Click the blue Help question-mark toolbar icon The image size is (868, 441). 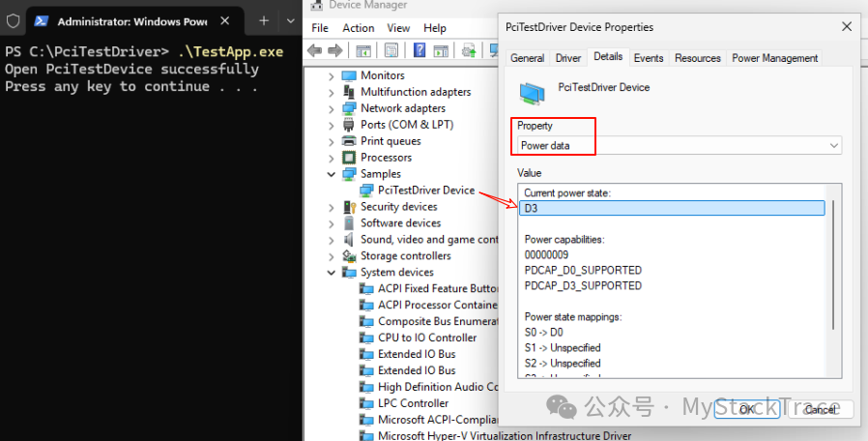(x=420, y=51)
